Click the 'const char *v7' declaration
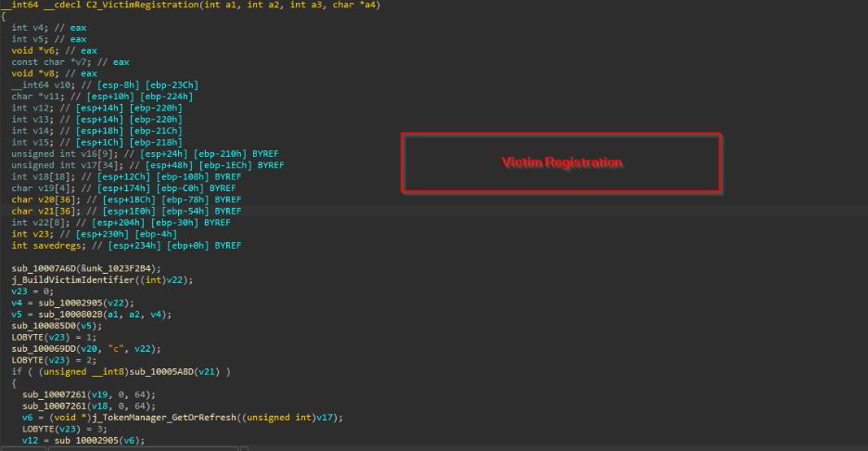 click(70, 62)
